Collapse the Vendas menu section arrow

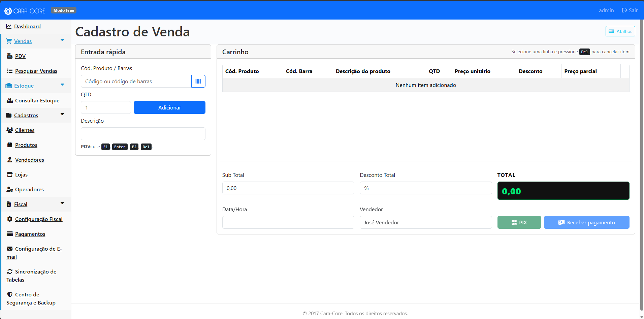tap(62, 40)
